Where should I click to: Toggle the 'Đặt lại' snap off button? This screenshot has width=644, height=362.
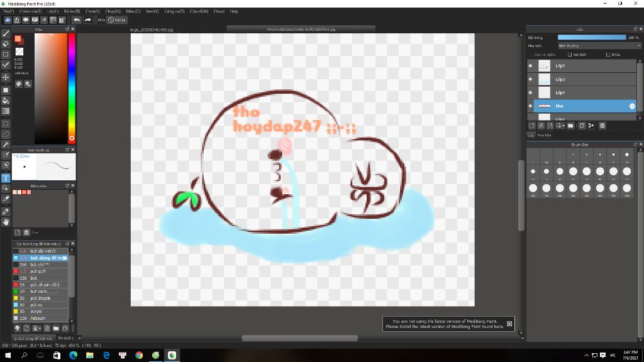point(117,19)
